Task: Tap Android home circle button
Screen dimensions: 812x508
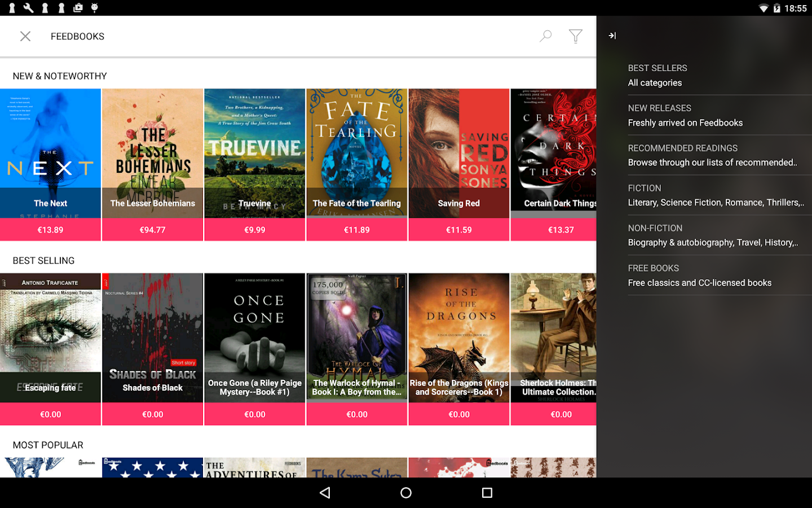Action: [406, 493]
